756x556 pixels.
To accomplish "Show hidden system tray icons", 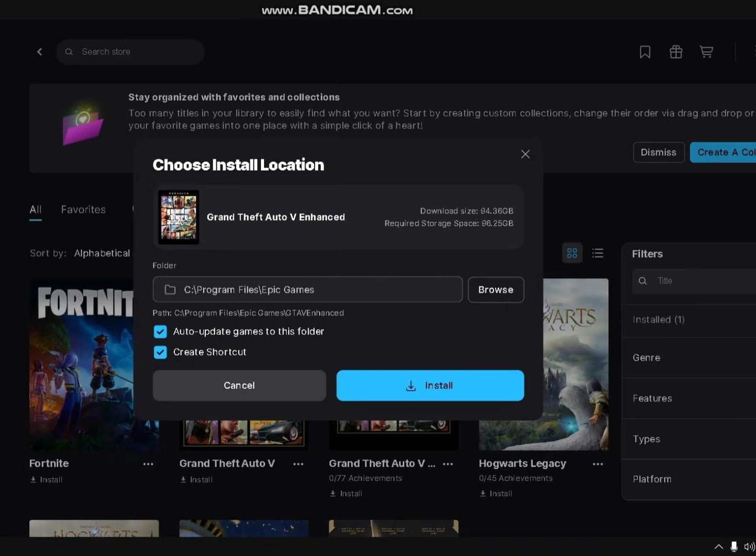I will click(719, 547).
